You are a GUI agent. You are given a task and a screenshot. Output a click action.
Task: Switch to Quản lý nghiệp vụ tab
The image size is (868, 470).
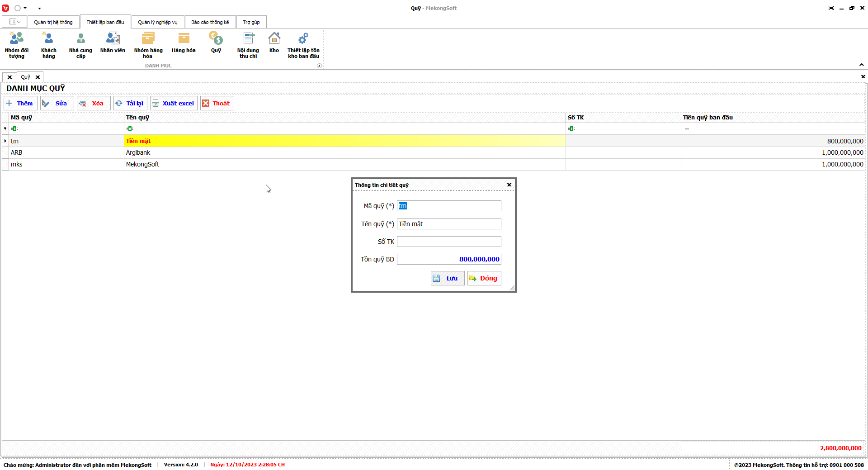coord(157,22)
